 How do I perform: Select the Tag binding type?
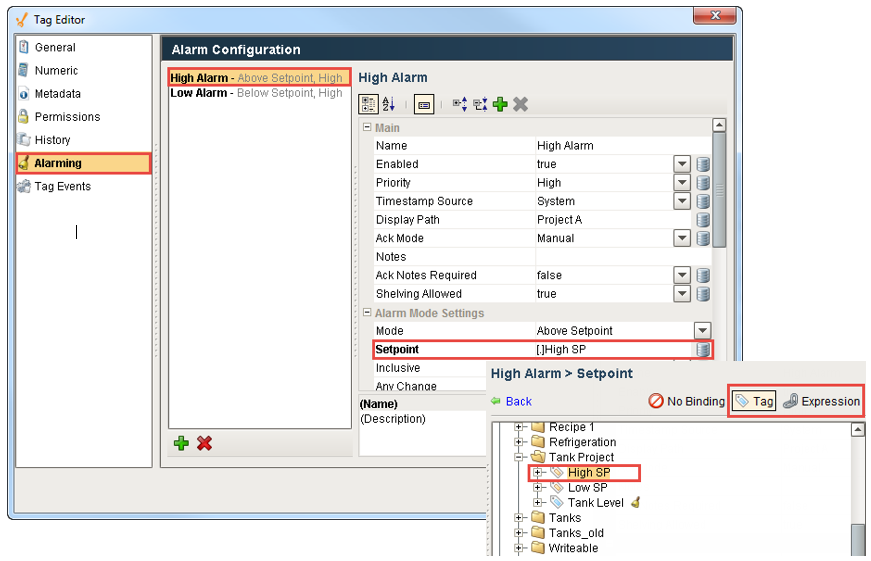pos(754,401)
